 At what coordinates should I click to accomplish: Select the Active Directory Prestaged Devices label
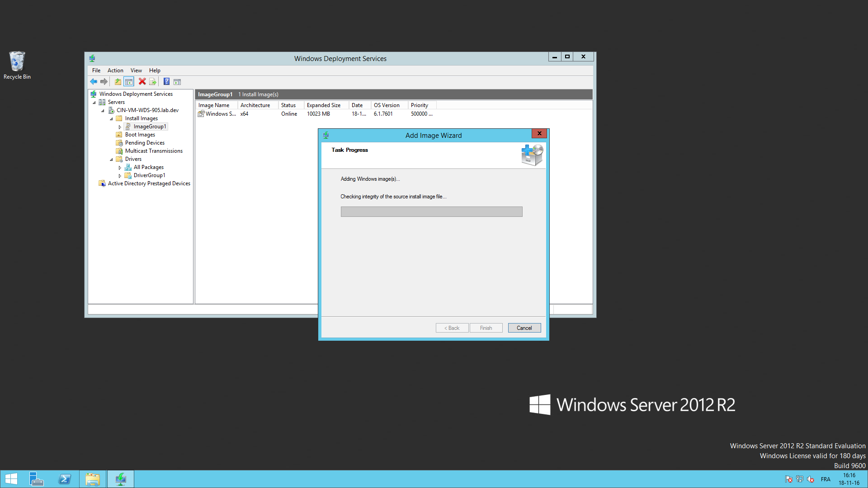click(149, 183)
